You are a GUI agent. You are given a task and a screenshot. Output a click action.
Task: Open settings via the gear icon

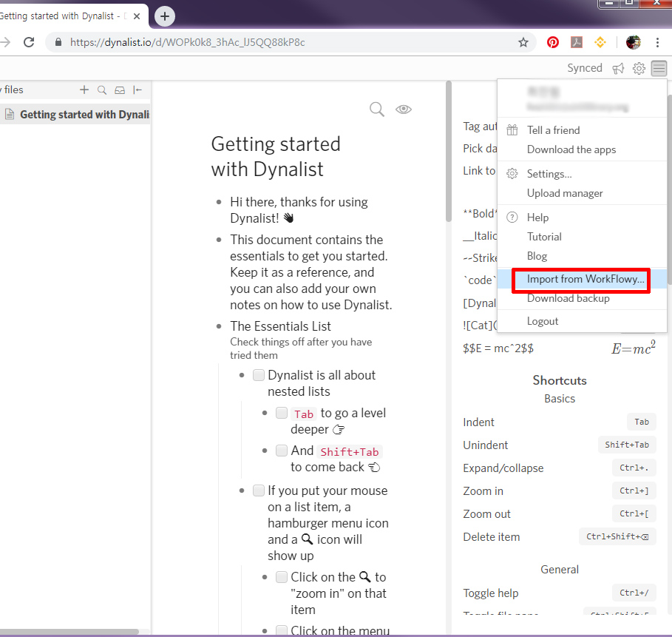(x=639, y=68)
